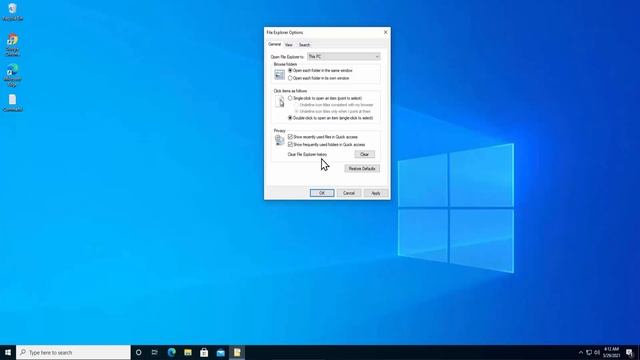Screen dimensions: 640x360
Task: Toggle 'Show frequently used folders in Quick access'
Action: [327, 144]
